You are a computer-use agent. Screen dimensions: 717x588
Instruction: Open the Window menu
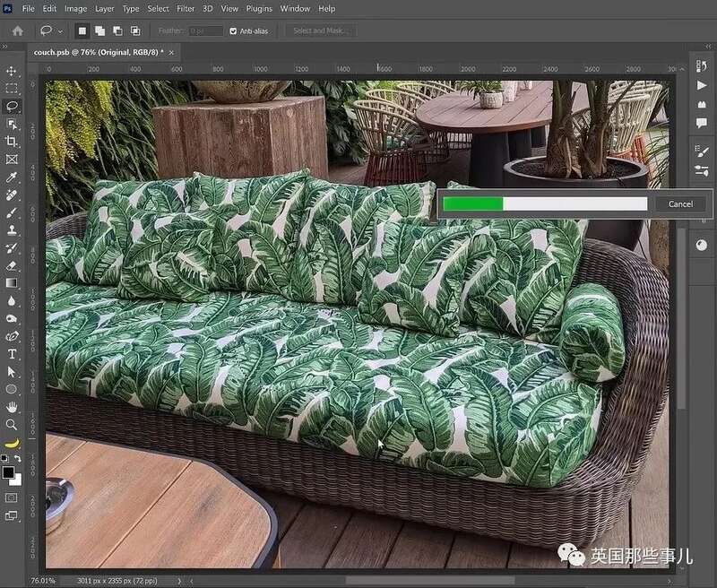pyautogui.click(x=295, y=9)
